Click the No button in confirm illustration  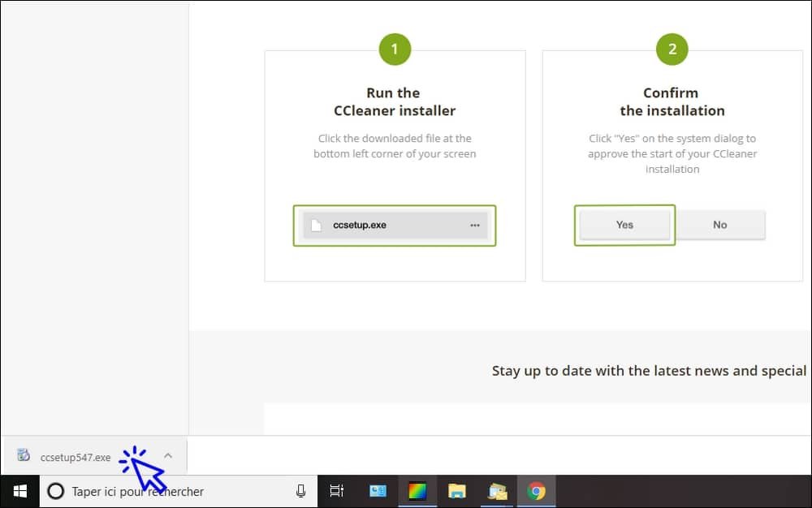[x=719, y=225]
